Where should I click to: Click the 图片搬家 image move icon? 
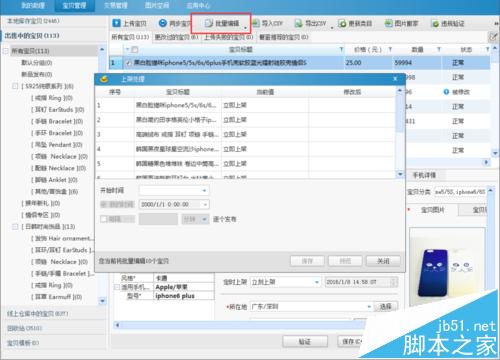(389, 23)
